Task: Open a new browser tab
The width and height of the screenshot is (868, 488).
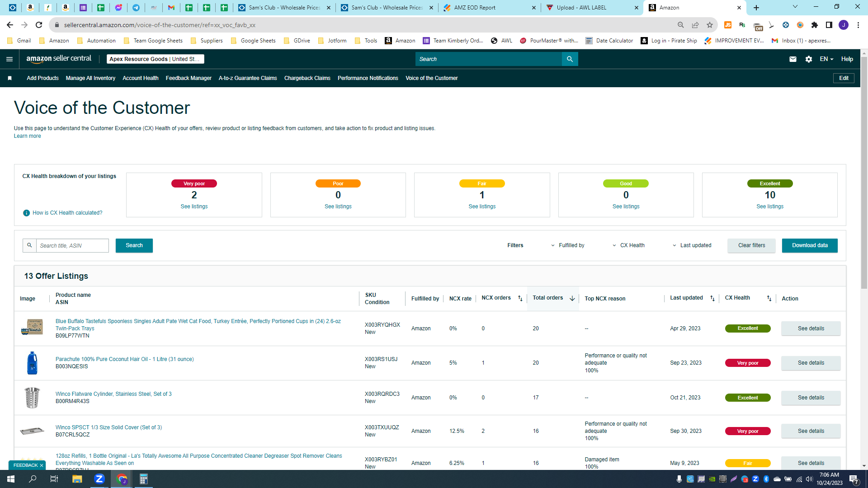Action: tap(756, 8)
